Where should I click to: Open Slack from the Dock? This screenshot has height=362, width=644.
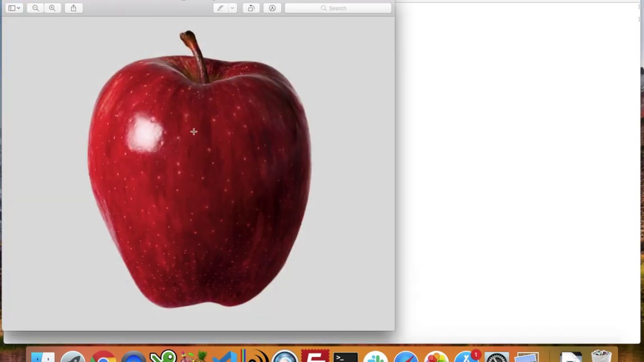[x=376, y=357]
